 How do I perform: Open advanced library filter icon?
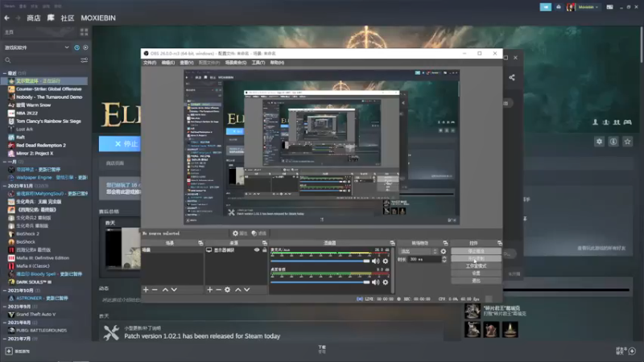click(85, 60)
